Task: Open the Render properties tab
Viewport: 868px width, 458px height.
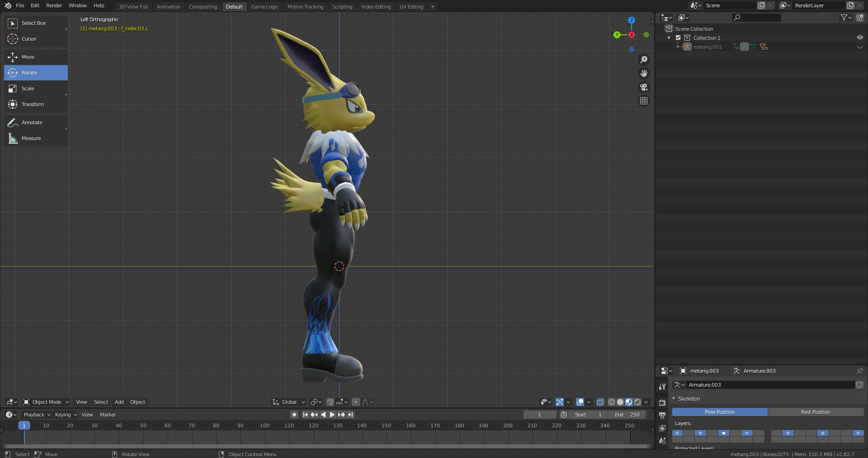Action: tap(662, 402)
